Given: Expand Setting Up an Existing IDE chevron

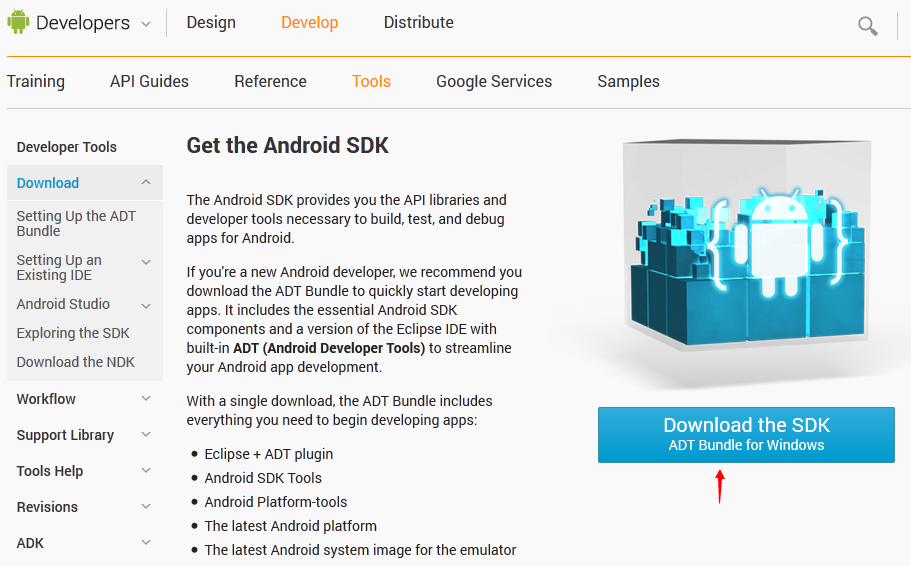Looking at the screenshot, I should [146, 262].
